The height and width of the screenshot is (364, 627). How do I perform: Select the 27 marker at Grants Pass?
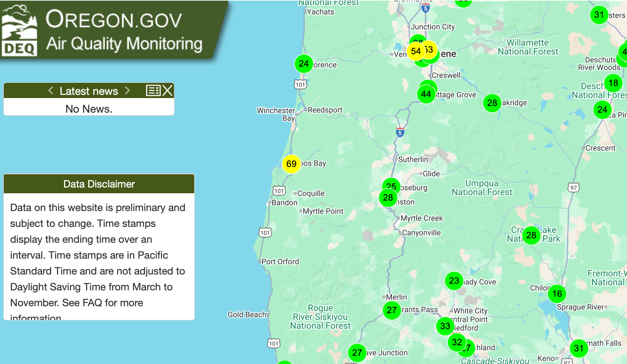pos(392,310)
